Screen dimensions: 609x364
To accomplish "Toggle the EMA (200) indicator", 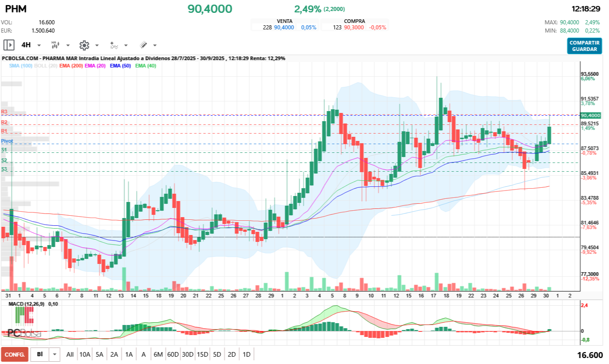I will (x=71, y=66).
